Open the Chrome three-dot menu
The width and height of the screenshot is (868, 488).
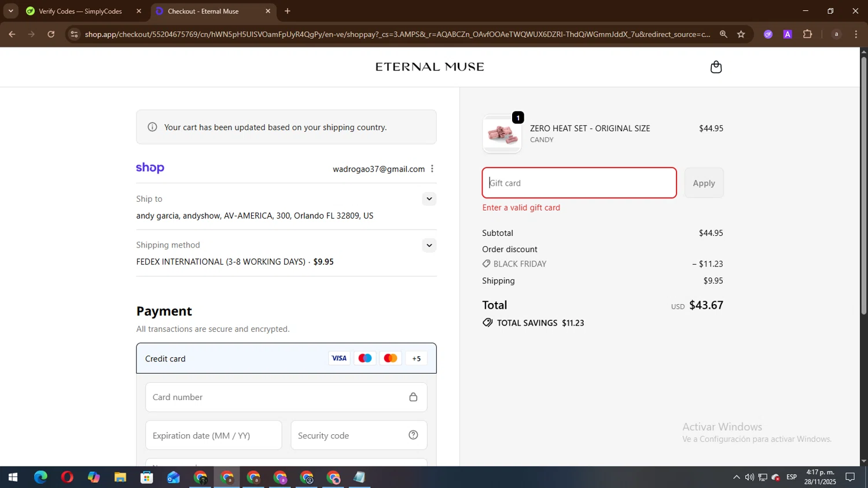point(856,34)
